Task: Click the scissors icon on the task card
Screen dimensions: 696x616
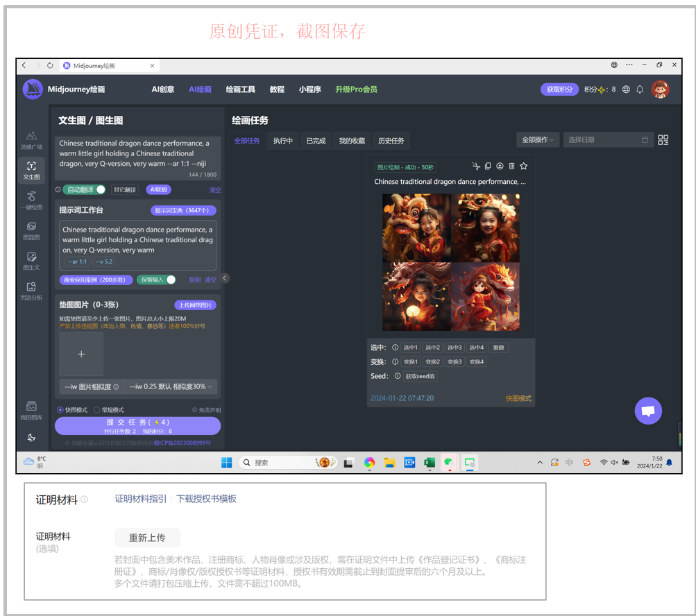Action: [476, 166]
